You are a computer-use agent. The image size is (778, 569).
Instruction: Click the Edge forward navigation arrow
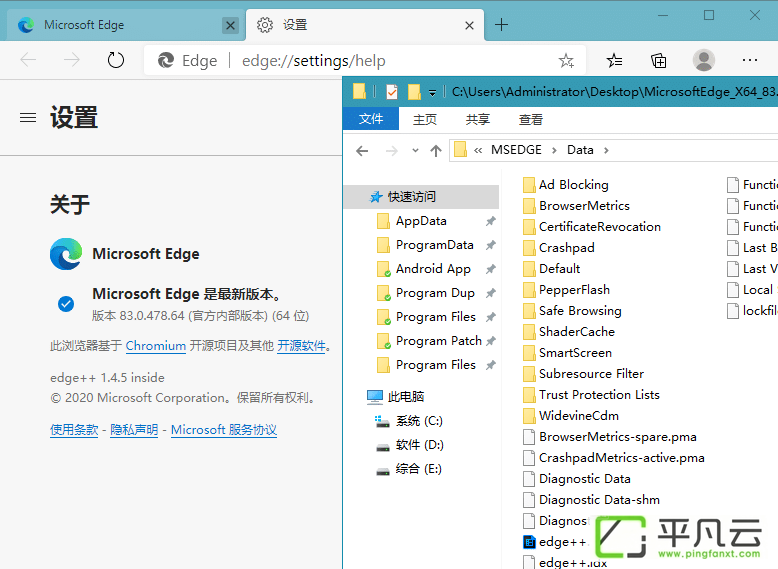(72, 61)
